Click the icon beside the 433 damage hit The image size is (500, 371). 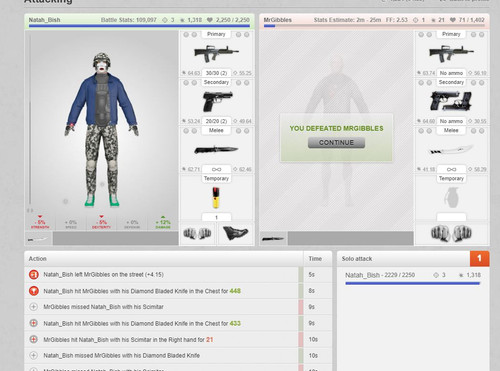coord(33,323)
